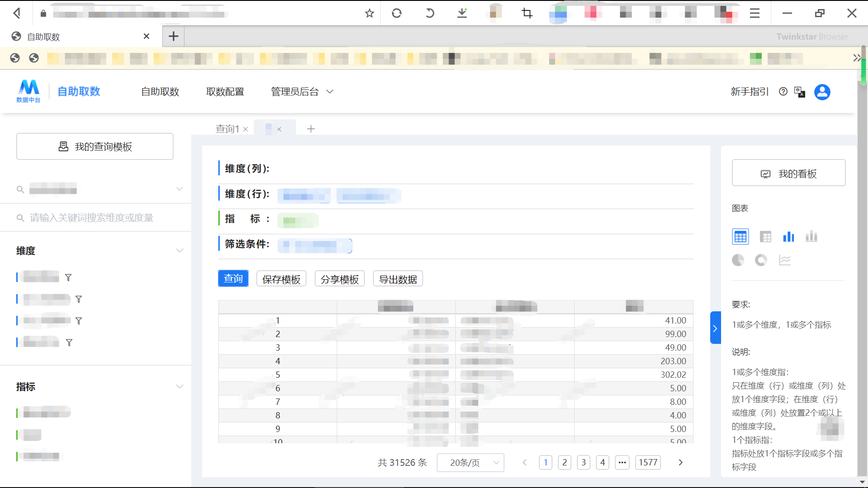Click table cell value 41.00
The width and height of the screenshot is (868, 488).
[675, 320]
